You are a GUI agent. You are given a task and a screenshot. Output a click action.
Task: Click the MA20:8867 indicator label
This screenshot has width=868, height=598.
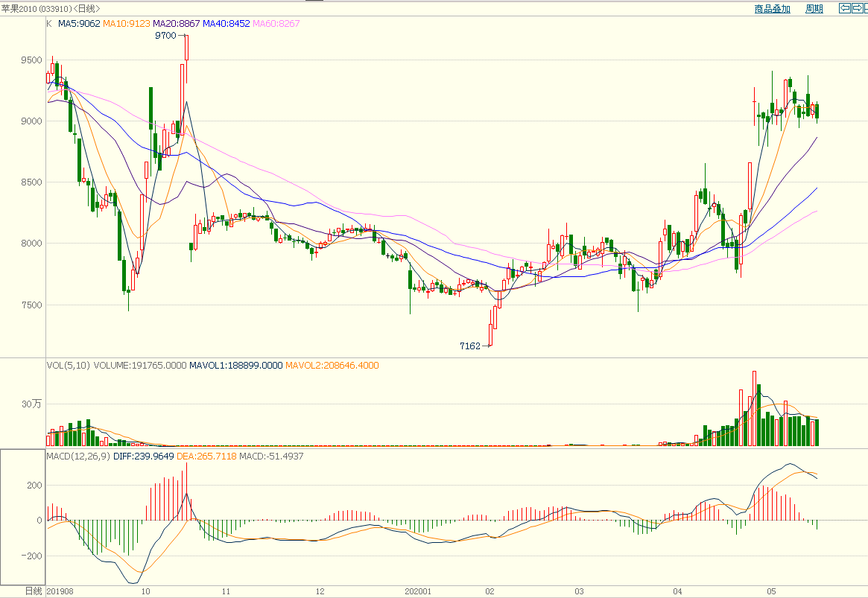pos(176,23)
